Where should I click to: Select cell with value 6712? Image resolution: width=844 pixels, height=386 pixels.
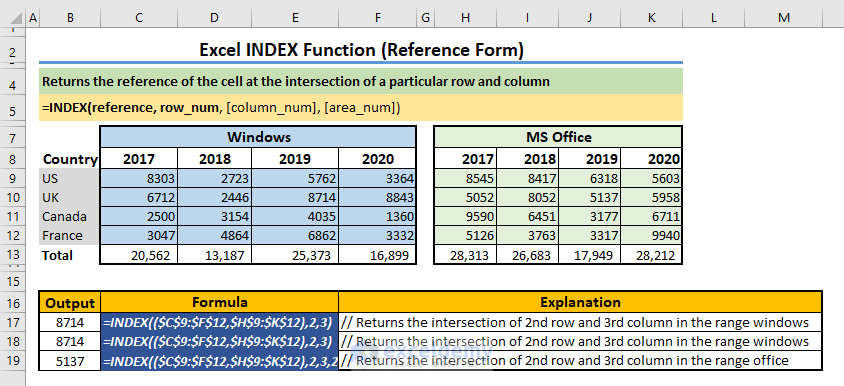click(x=139, y=198)
